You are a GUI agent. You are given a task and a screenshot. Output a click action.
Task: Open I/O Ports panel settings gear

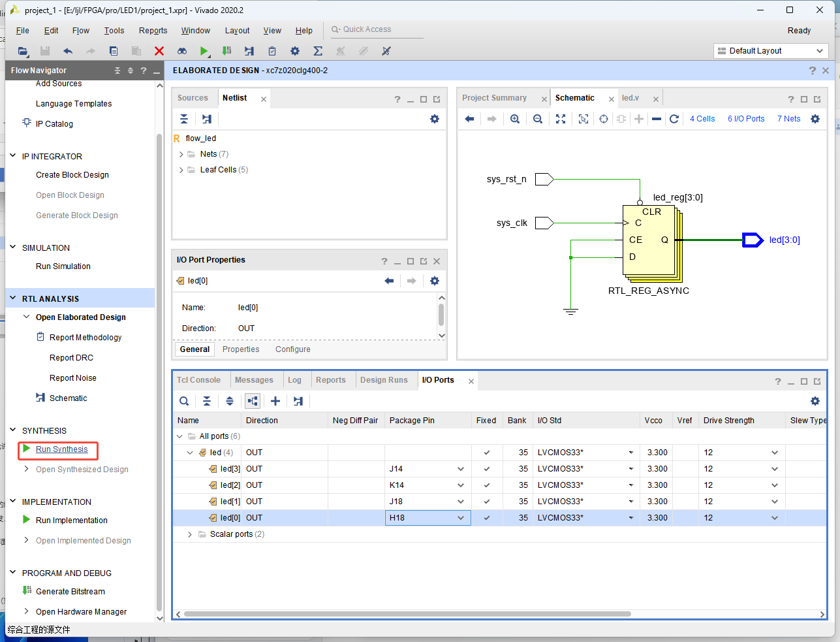[x=815, y=401]
